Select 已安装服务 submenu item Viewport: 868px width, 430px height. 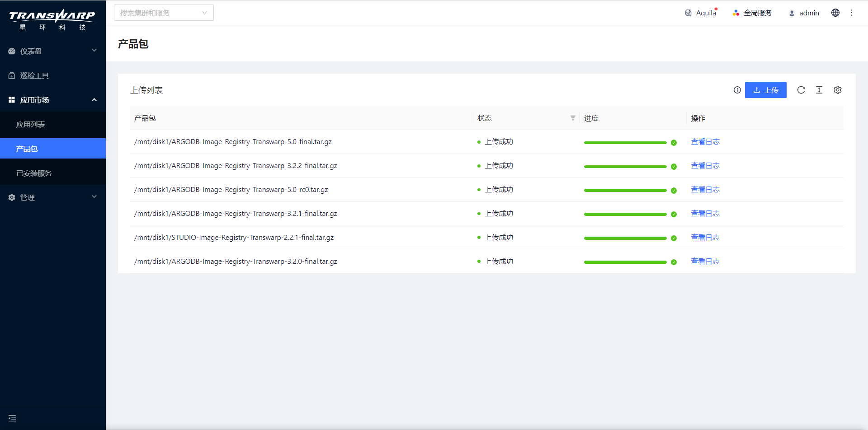point(53,173)
